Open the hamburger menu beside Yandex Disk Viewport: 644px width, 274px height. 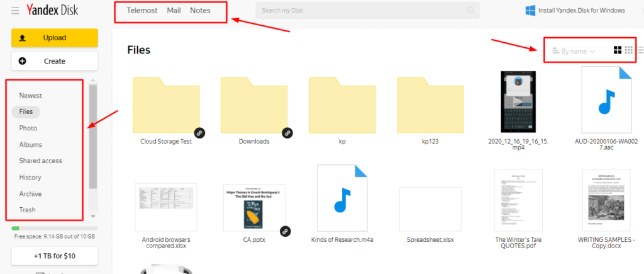coord(15,11)
